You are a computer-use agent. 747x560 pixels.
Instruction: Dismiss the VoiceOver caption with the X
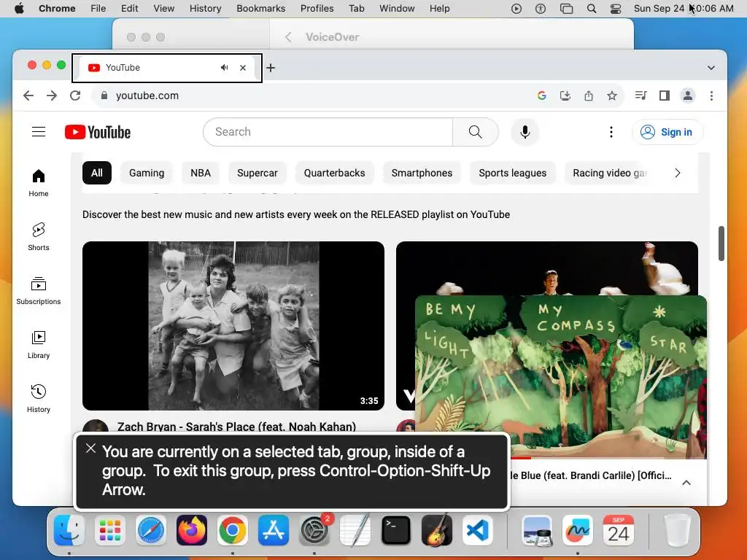(x=90, y=448)
